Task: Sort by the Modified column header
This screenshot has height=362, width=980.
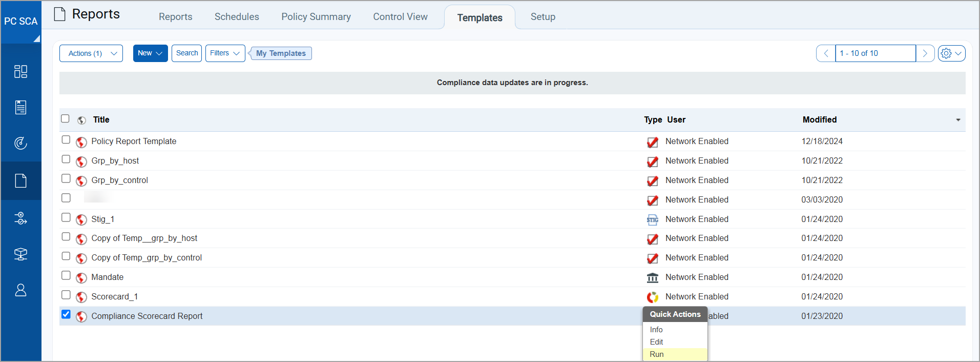Action: (820, 119)
